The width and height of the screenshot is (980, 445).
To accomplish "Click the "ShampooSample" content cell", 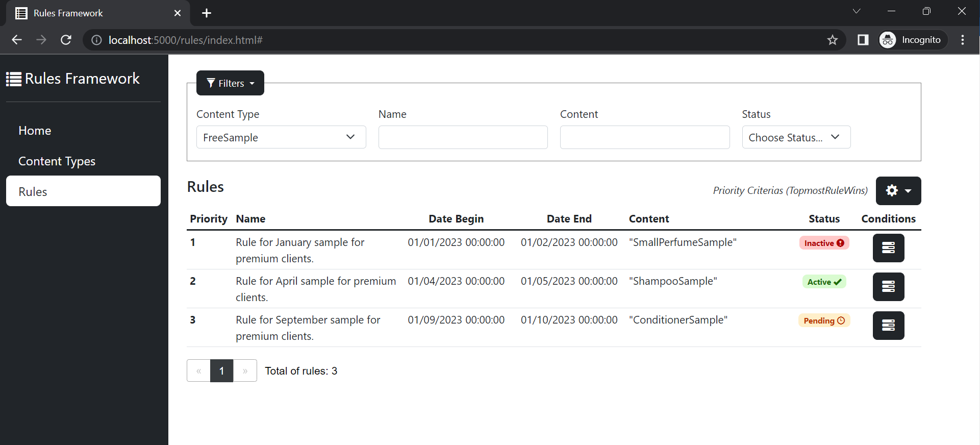I will tap(673, 281).
